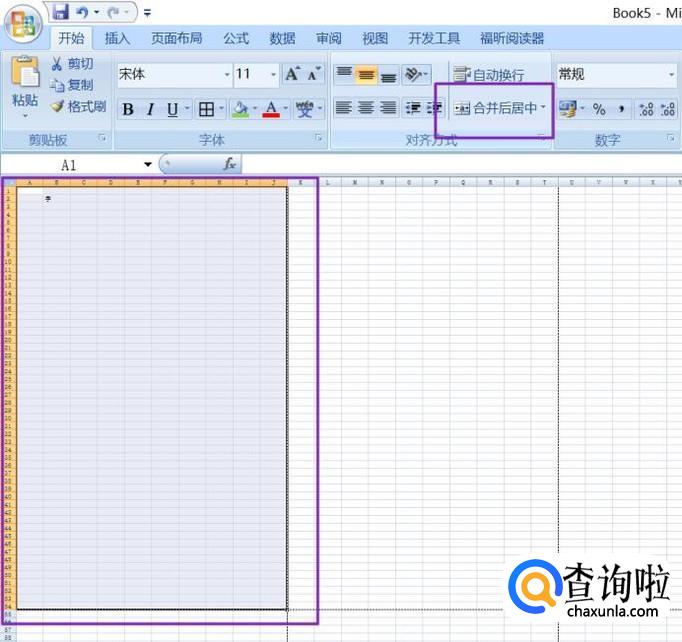This screenshot has height=642, width=682.
Task: Switch to the 视图 tab
Action: tap(375, 38)
